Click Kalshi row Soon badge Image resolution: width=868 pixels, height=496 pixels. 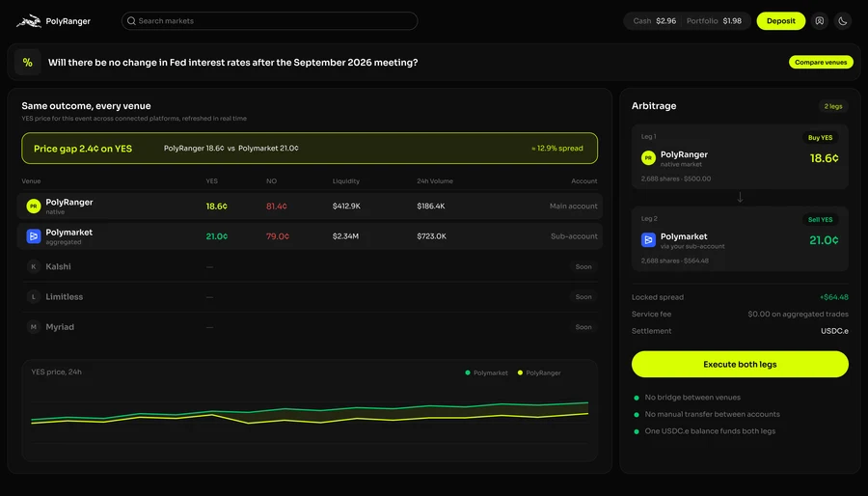coord(583,267)
